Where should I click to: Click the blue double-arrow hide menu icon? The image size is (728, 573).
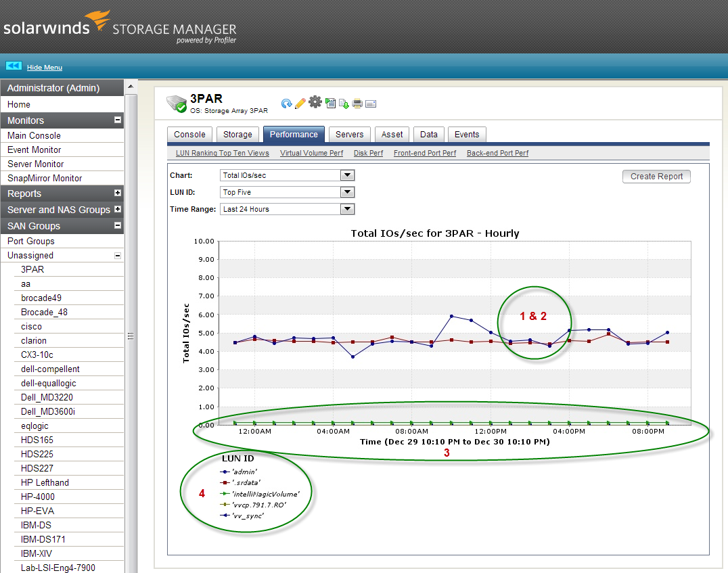coord(14,66)
